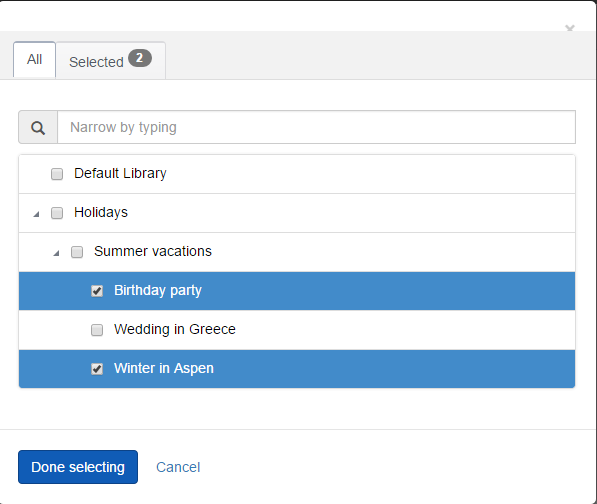The height and width of the screenshot is (504, 597).
Task: Check the Summer vacations checkbox
Action: coord(77,252)
